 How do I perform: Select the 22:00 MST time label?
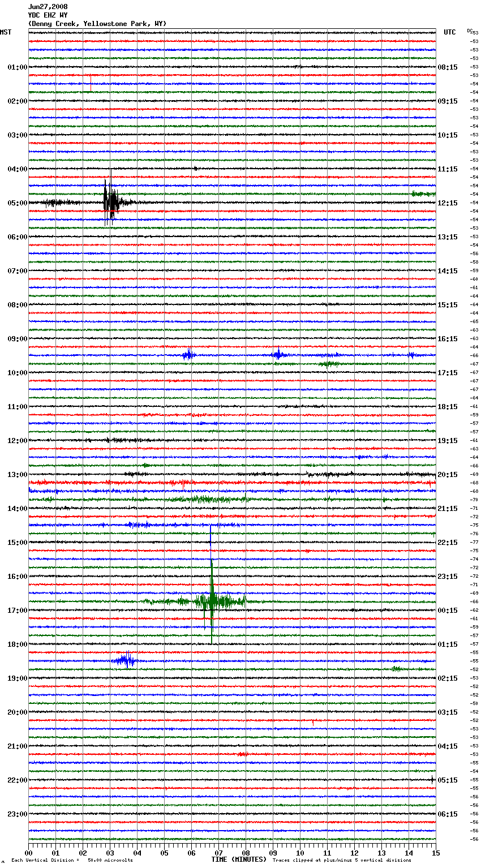pyautogui.click(x=18, y=780)
